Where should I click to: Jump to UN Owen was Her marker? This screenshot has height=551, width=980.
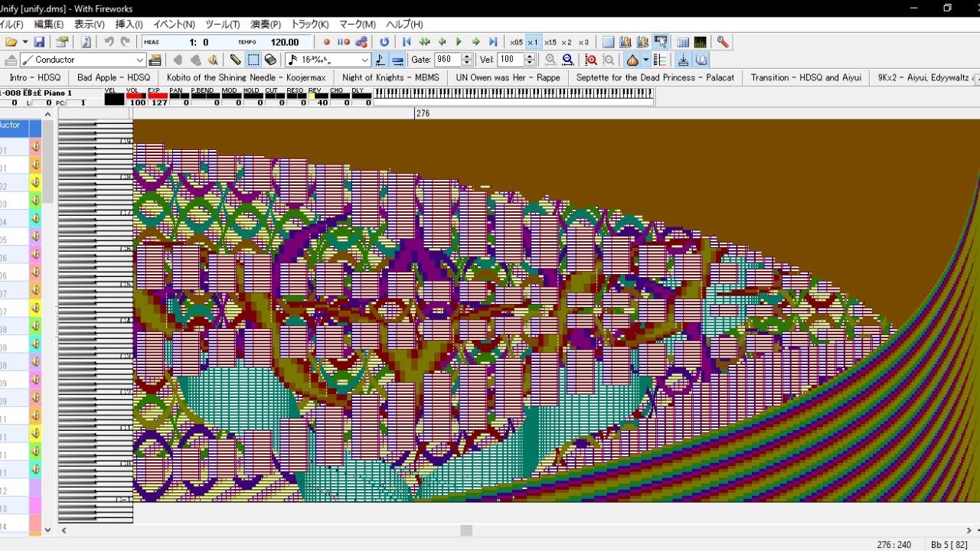pos(508,77)
